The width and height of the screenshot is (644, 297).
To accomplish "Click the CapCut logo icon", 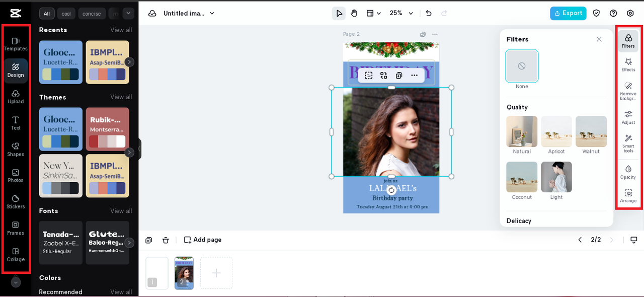I will pyautogui.click(x=16, y=13).
